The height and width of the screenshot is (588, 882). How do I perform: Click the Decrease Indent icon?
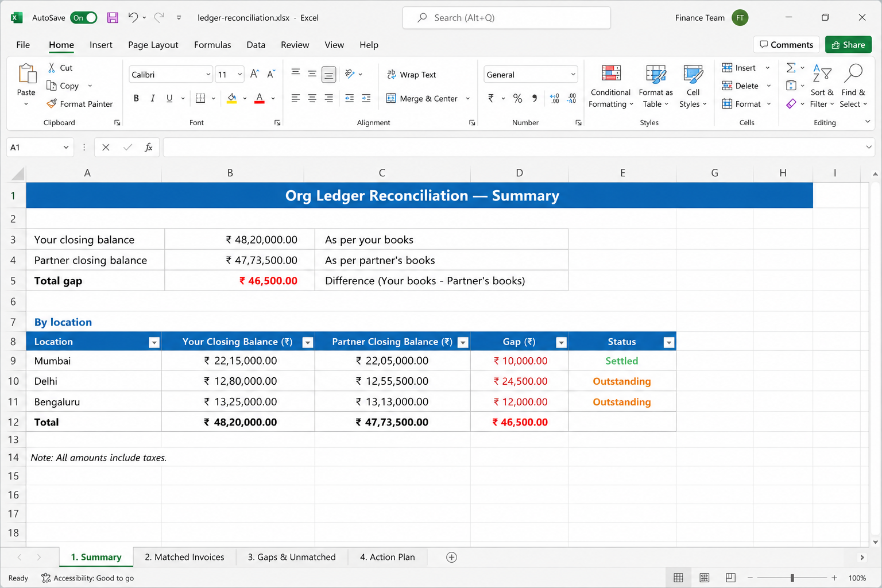pyautogui.click(x=349, y=98)
